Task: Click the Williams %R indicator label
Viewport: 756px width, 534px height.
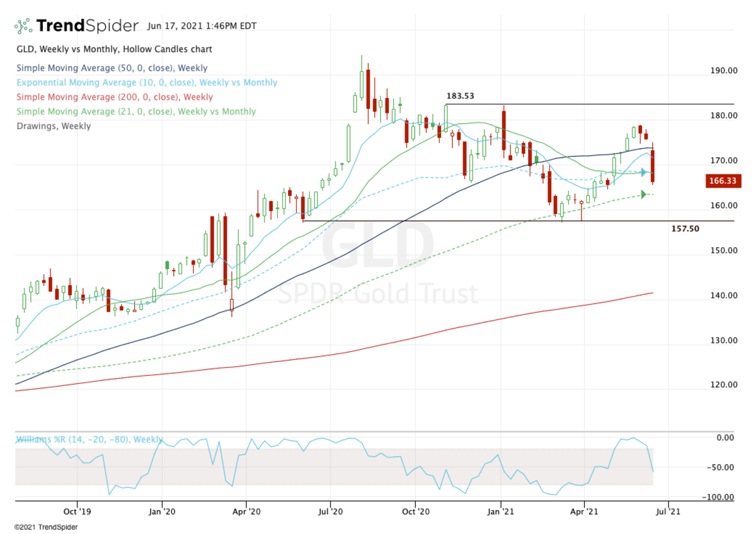Action: pos(89,440)
